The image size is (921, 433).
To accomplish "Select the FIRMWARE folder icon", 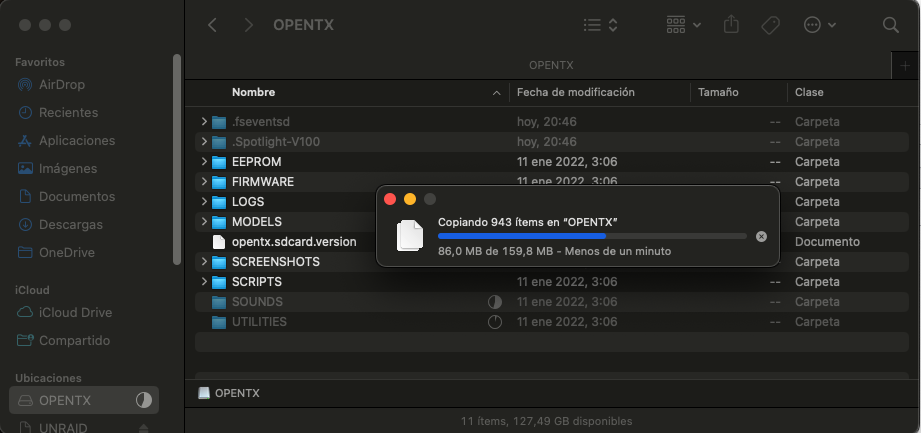I will tap(219, 182).
